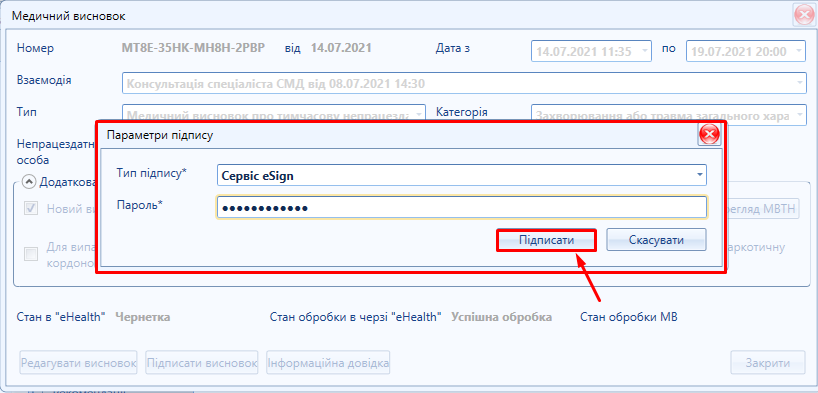Open the Категорія dropdown
Viewport: 818px width, 393px height.
tap(800, 115)
